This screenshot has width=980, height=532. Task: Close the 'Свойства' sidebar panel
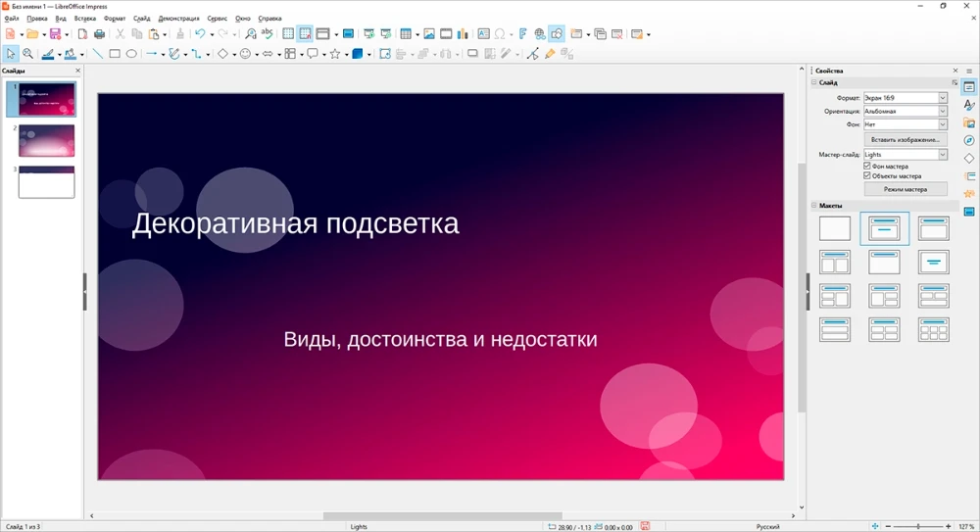click(955, 71)
